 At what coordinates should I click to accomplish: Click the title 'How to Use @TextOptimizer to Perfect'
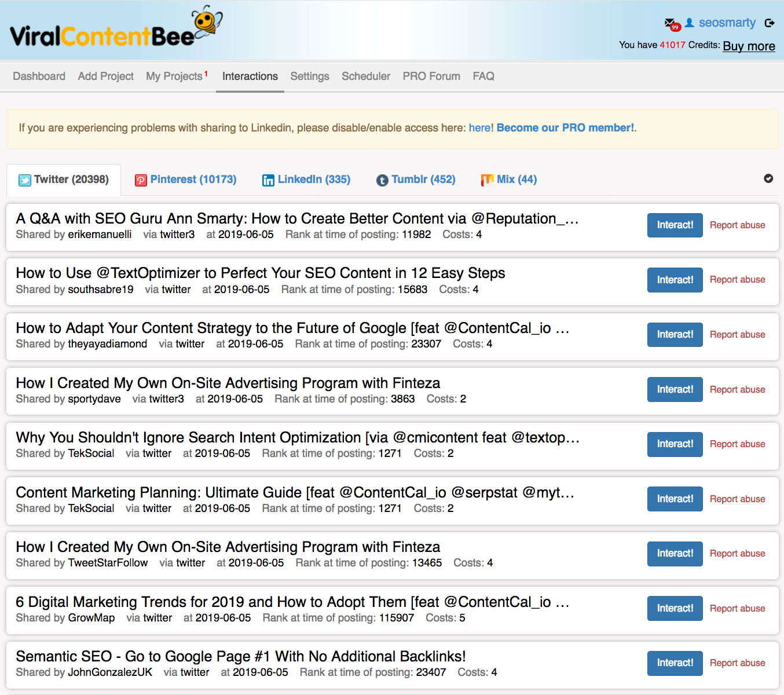pyautogui.click(x=261, y=273)
